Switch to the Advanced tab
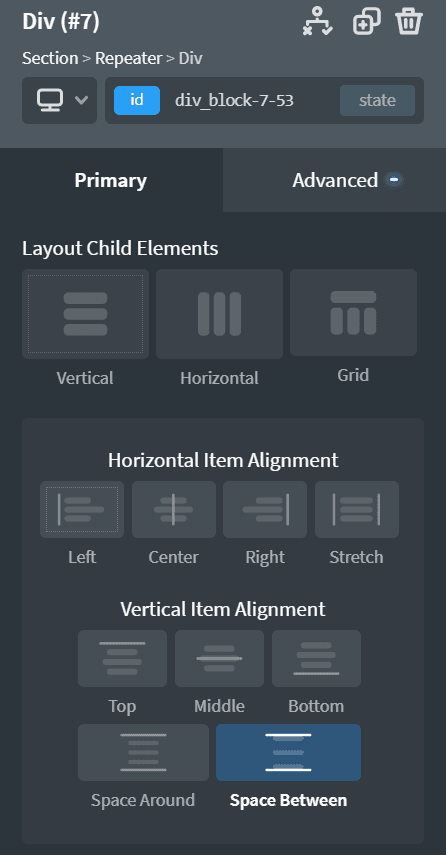The height and width of the screenshot is (855, 446). point(335,180)
